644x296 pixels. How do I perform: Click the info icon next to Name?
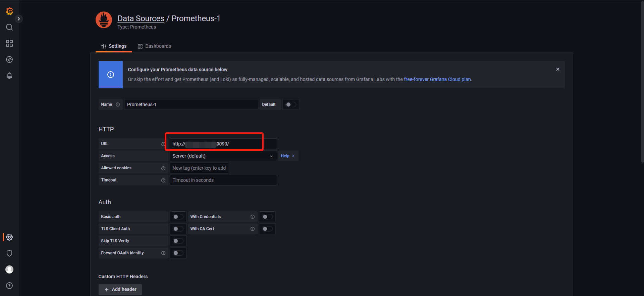click(x=118, y=104)
